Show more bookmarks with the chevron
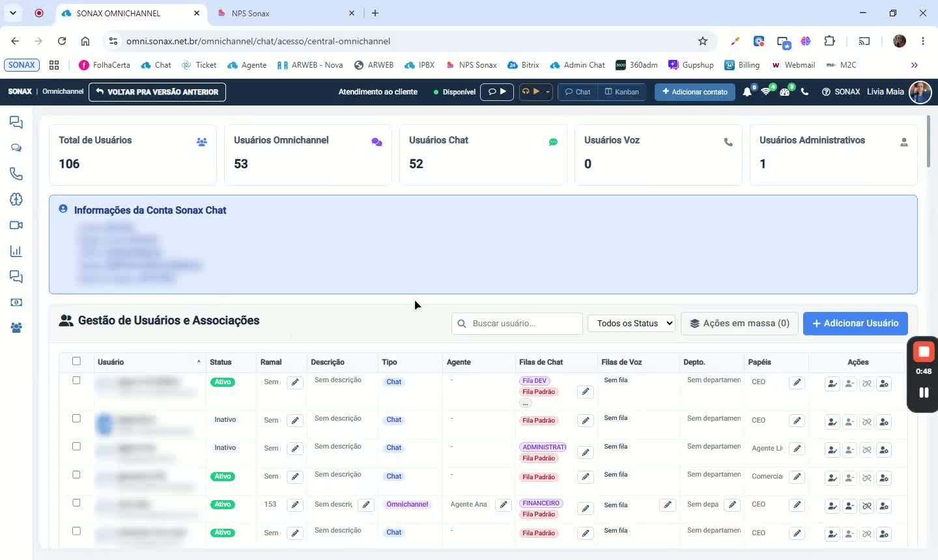Image resolution: width=938 pixels, height=560 pixels. coord(915,65)
